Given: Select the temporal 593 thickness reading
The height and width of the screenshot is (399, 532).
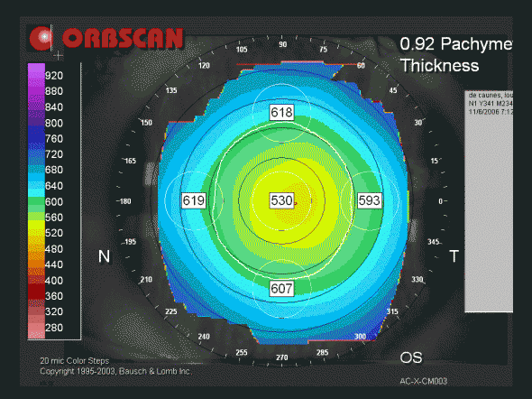Looking at the screenshot, I should point(369,200).
